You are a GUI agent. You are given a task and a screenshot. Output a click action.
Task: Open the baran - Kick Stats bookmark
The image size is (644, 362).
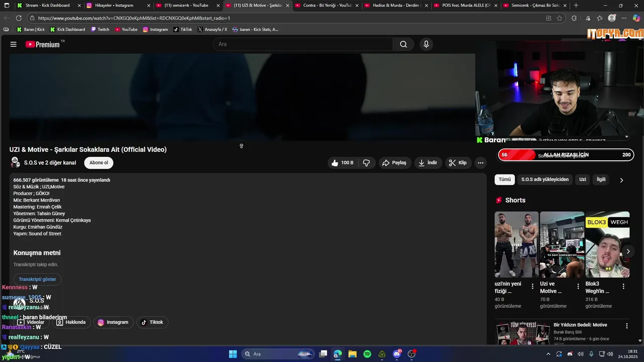[255, 30]
